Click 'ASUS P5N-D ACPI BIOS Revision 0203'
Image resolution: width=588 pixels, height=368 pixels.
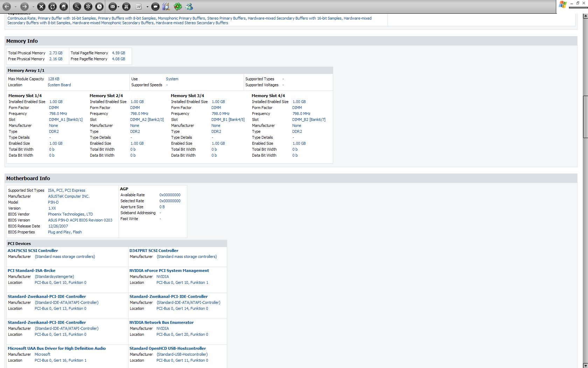[x=80, y=220]
